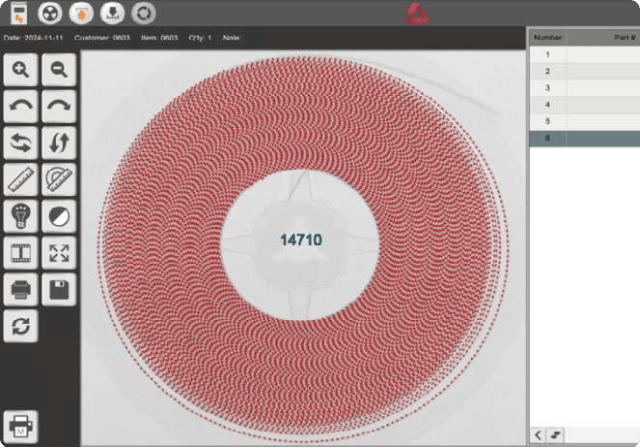Viewport: 640px width, 448px height.
Task: Click the Item 0603 field
Action: [160, 38]
